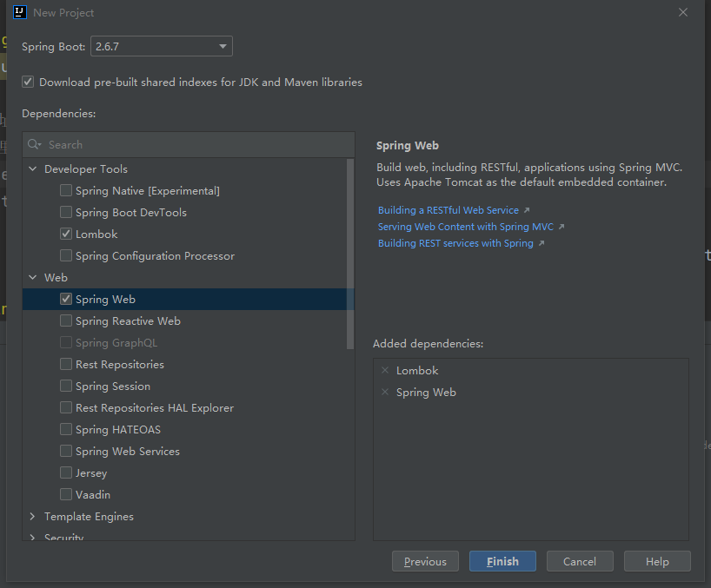Image resolution: width=711 pixels, height=588 pixels.
Task: Check the Spring Reactive Web option
Action: click(x=66, y=320)
